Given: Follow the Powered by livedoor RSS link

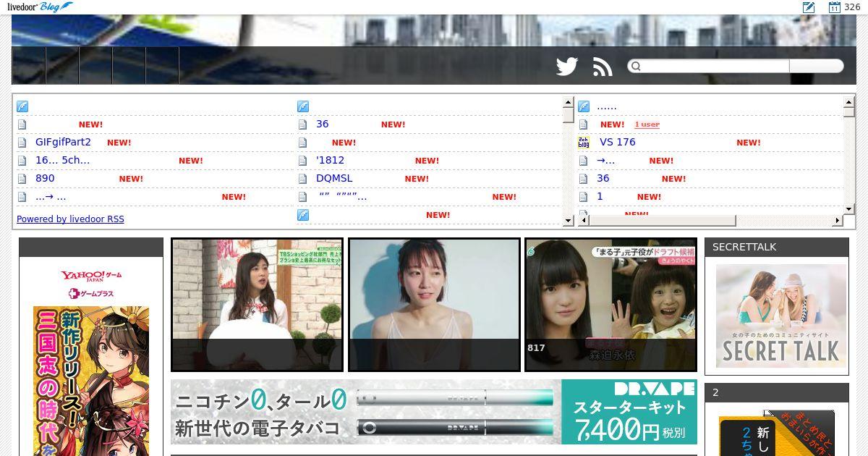Looking at the screenshot, I should pos(70,219).
